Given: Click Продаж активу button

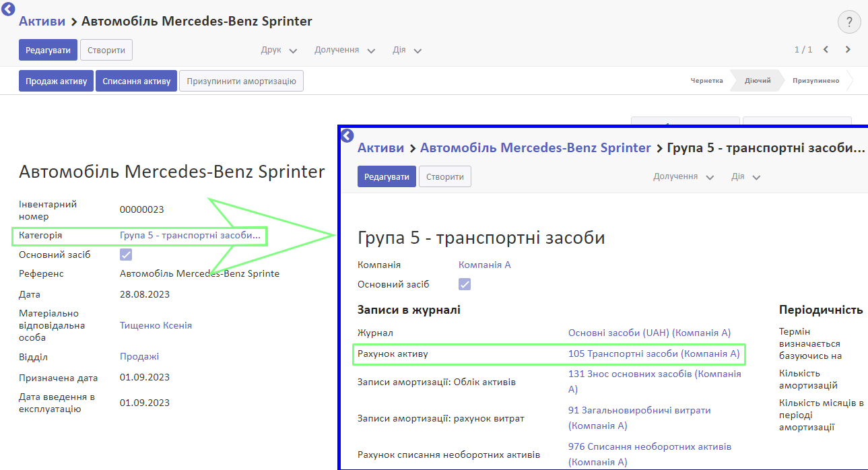Looking at the screenshot, I should [x=57, y=81].
